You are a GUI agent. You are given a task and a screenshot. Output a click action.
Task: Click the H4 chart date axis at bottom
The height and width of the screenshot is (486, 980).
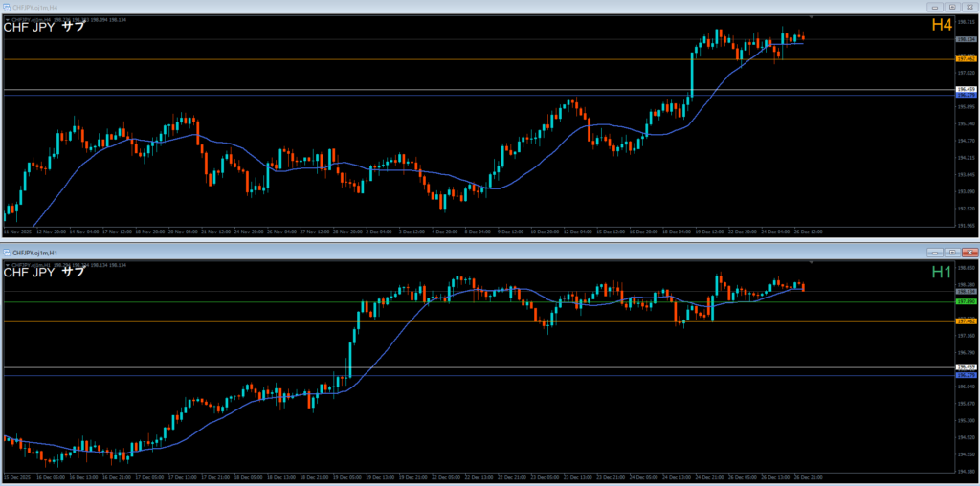(479, 232)
